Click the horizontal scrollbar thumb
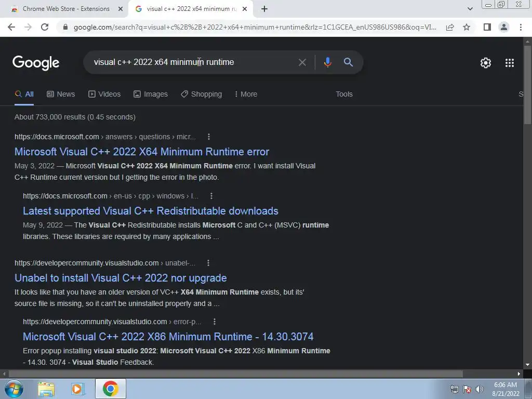Viewport: 532px width, 399px height. [x=236, y=374]
